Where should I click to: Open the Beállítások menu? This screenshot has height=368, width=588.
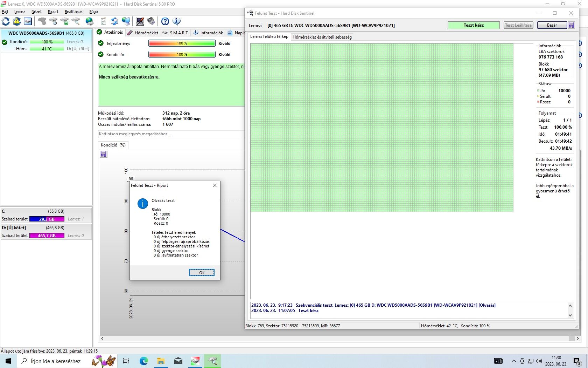coord(73,12)
